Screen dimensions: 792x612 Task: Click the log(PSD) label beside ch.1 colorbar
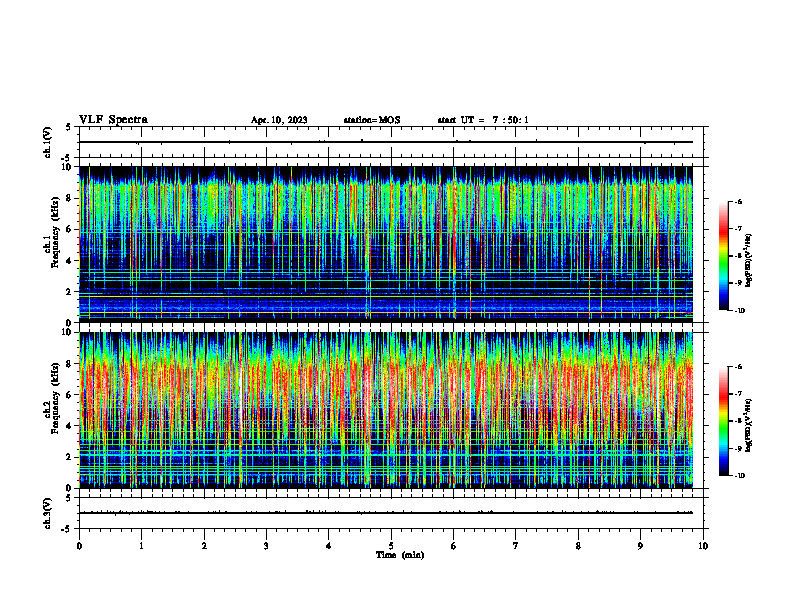click(749, 261)
